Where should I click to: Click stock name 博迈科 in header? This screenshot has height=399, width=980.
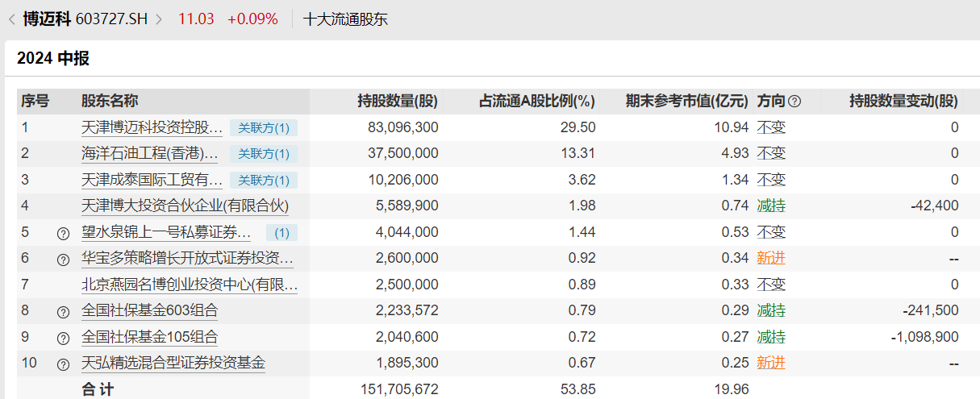(x=47, y=19)
